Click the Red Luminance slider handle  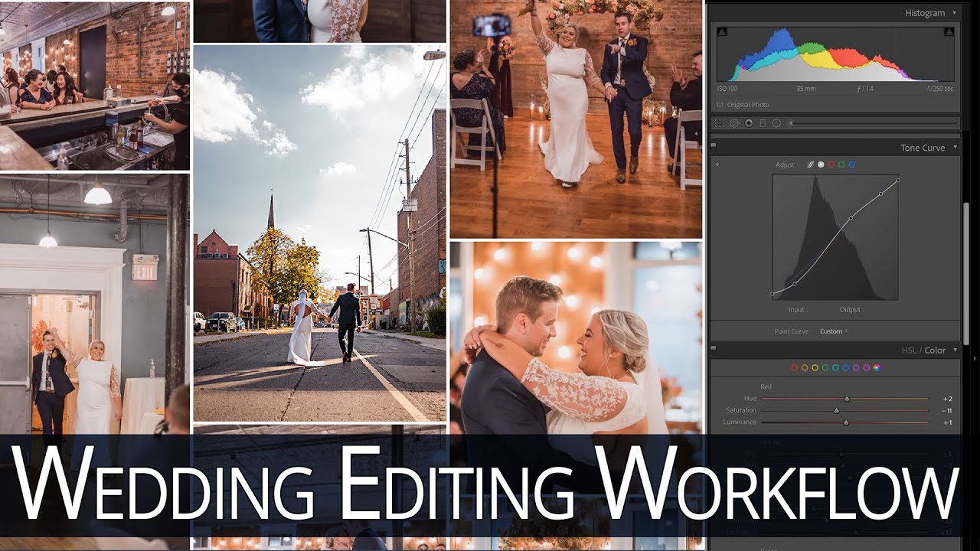pyautogui.click(x=846, y=422)
